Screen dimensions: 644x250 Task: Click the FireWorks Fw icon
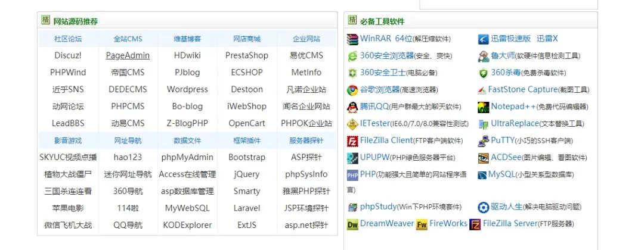[422, 224]
